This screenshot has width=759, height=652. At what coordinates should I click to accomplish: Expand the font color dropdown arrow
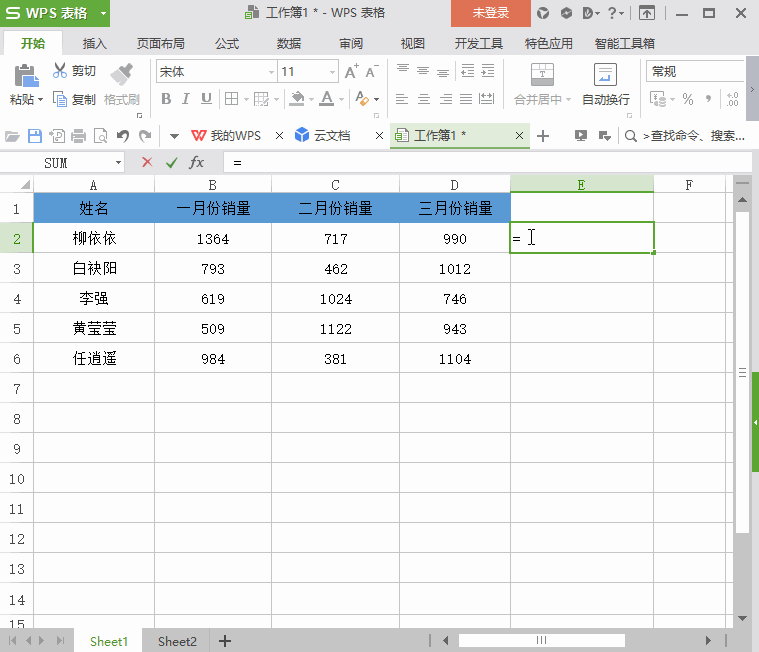341,100
